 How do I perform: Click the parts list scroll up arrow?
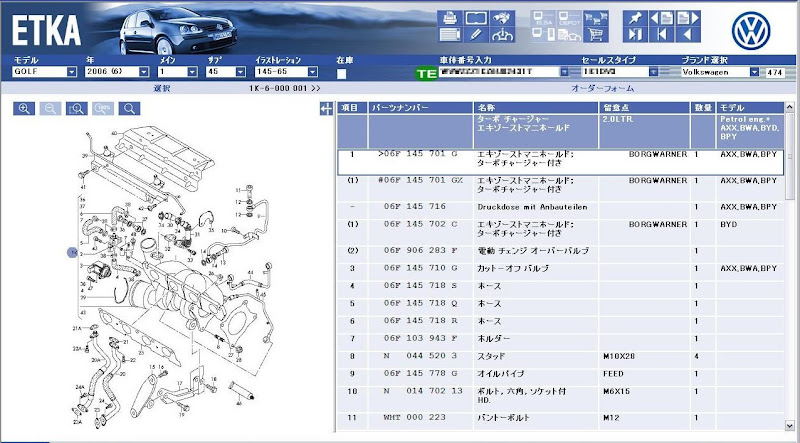pyautogui.click(x=790, y=107)
